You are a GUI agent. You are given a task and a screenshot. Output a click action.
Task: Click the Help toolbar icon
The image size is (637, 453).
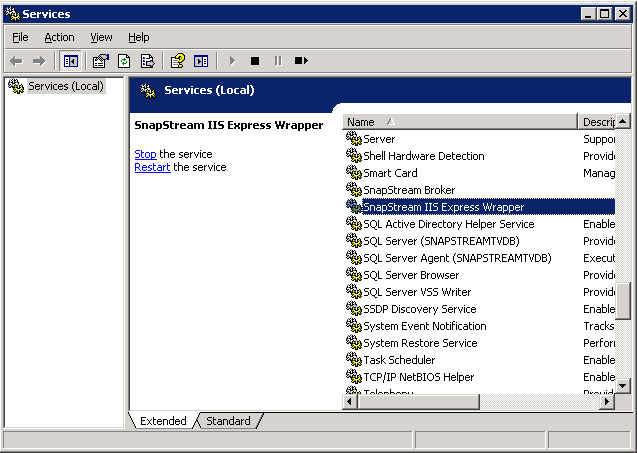click(x=178, y=61)
